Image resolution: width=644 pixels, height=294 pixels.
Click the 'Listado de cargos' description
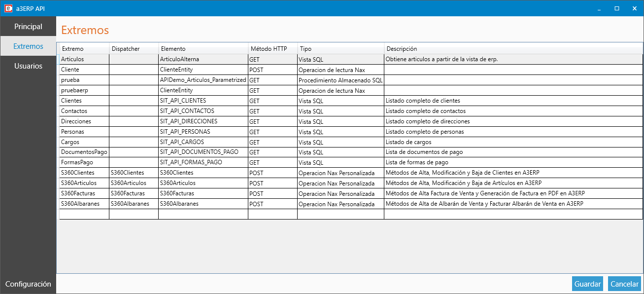(513, 142)
